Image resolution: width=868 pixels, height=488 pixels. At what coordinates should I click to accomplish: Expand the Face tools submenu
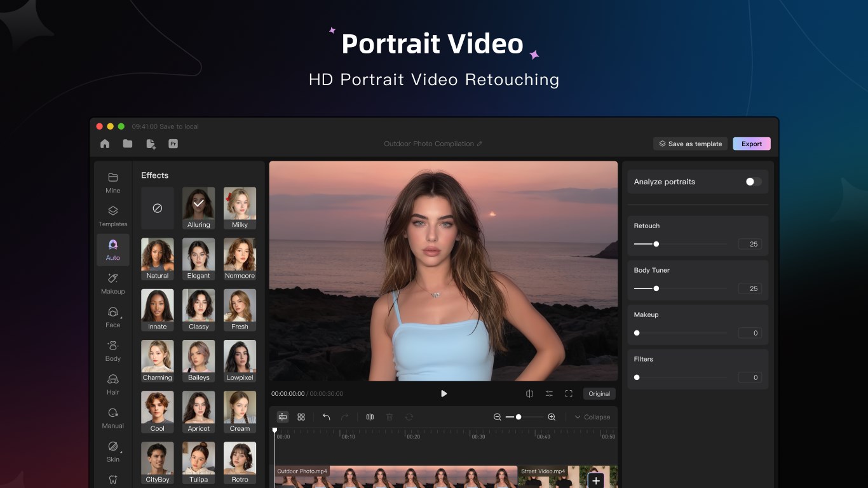113,316
